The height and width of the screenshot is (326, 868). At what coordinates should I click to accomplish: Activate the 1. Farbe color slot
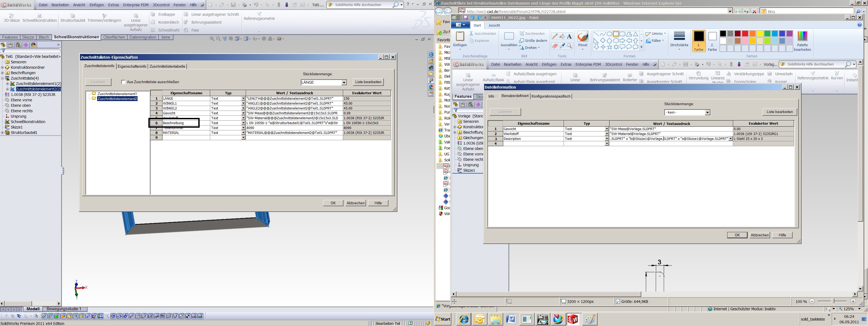click(698, 41)
